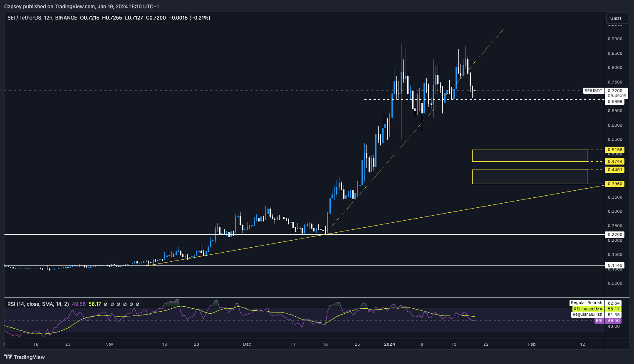Screen dimensions: 634x364
Task: Click the Regular Bullish RSI label
Action: 587,315
